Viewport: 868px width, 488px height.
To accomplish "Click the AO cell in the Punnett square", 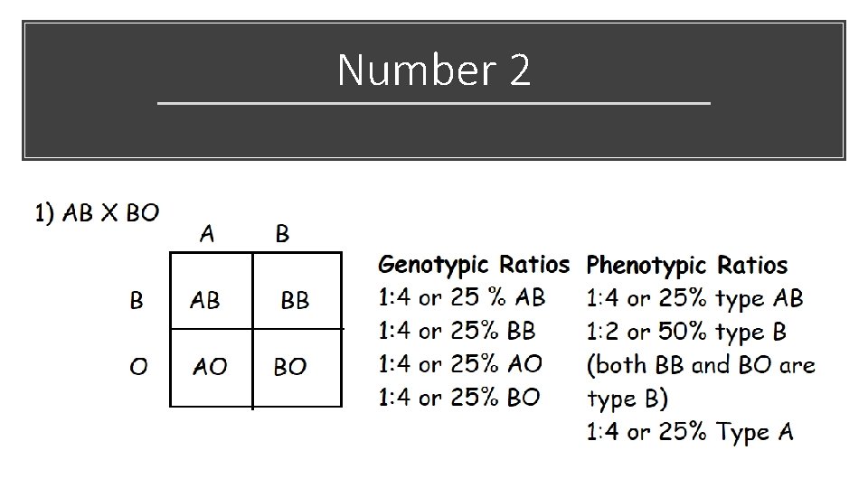I will pos(209,366).
